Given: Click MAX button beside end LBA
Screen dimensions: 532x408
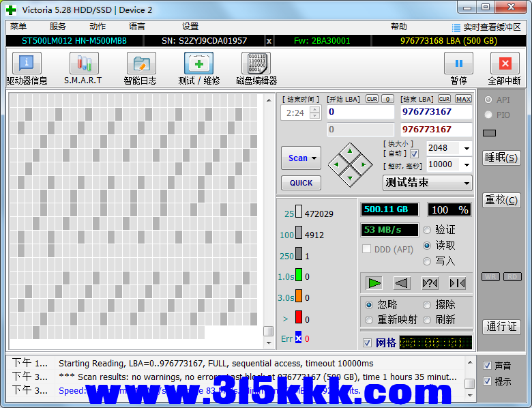Looking at the screenshot, I should point(463,99).
